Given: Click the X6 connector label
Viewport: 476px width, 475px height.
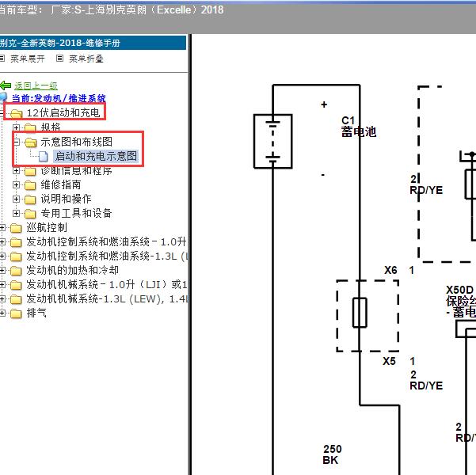Looking at the screenshot, I should [x=390, y=270].
